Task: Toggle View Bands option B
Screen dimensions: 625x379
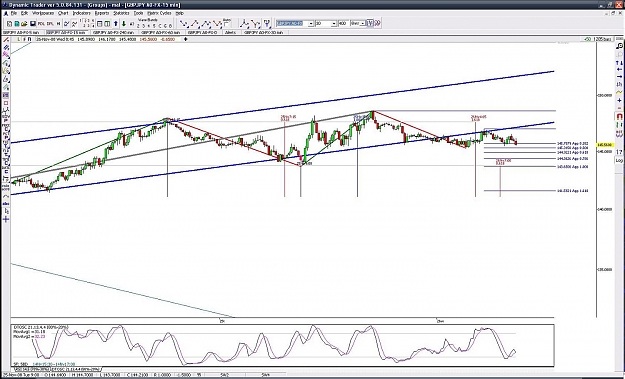Action: pyautogui.click(x=170, y=26)
